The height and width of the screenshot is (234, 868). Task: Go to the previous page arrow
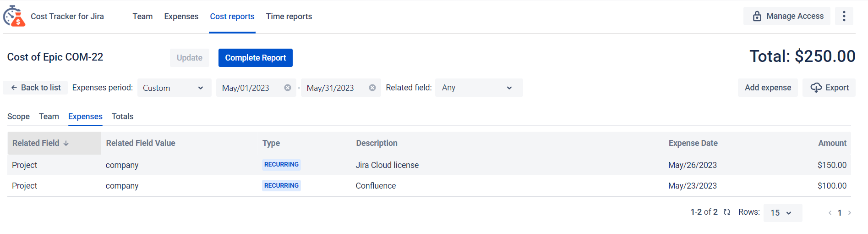click(x=830, y=213)
